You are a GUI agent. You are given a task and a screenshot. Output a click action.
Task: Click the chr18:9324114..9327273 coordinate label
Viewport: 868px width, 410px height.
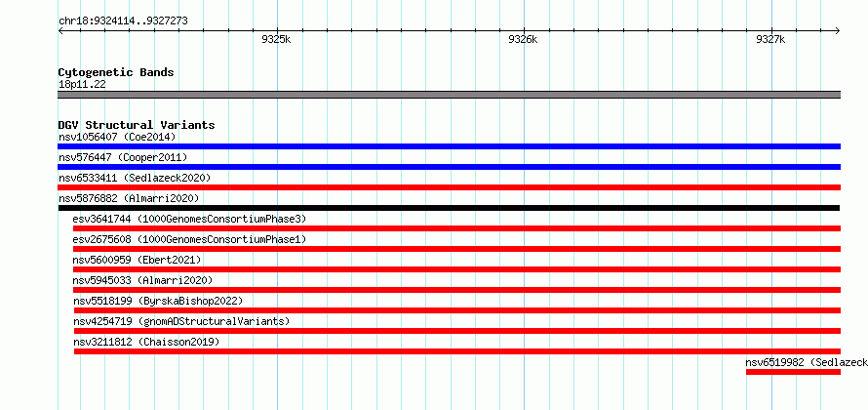coord(123,21)
